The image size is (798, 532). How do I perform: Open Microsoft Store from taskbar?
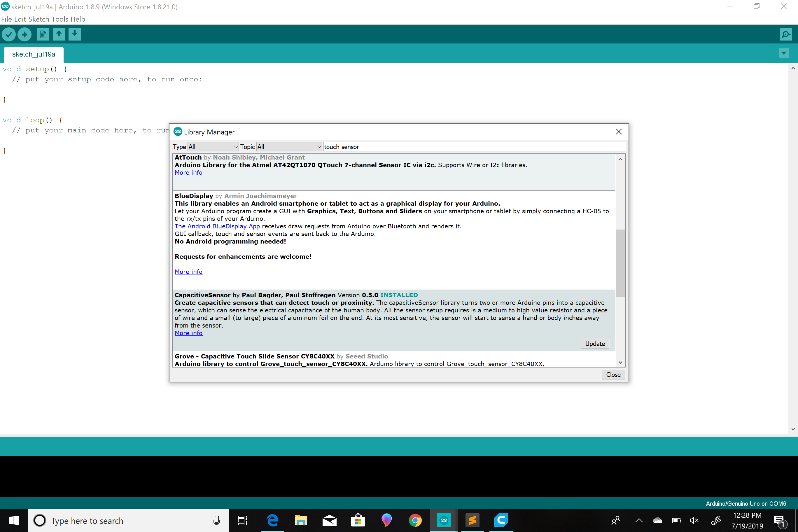tap(358, 520)
